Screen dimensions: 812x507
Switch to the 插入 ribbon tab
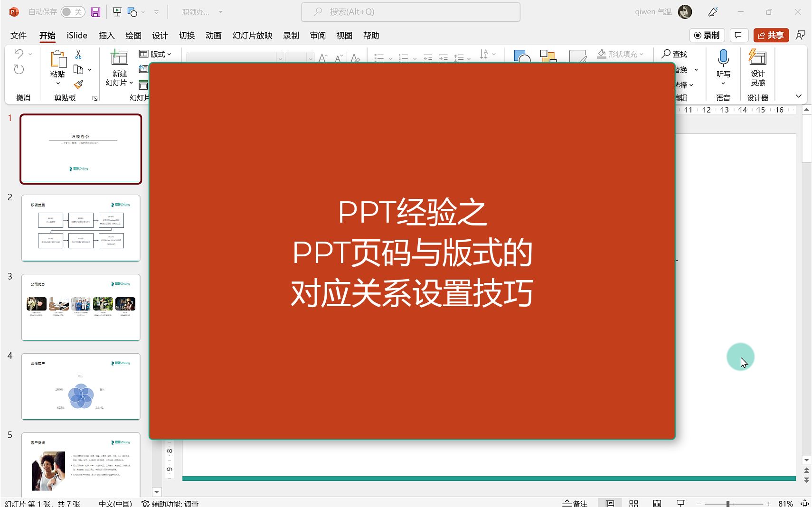point(106,35)
